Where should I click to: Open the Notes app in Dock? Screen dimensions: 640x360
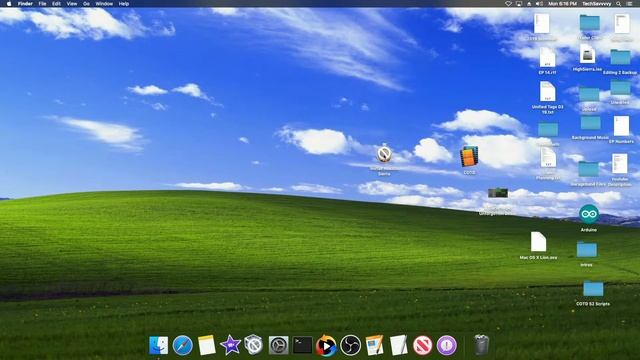point(207,345)
